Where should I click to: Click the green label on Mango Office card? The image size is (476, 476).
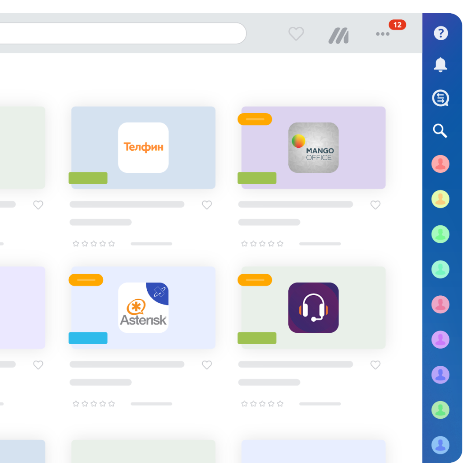[257, 178]
